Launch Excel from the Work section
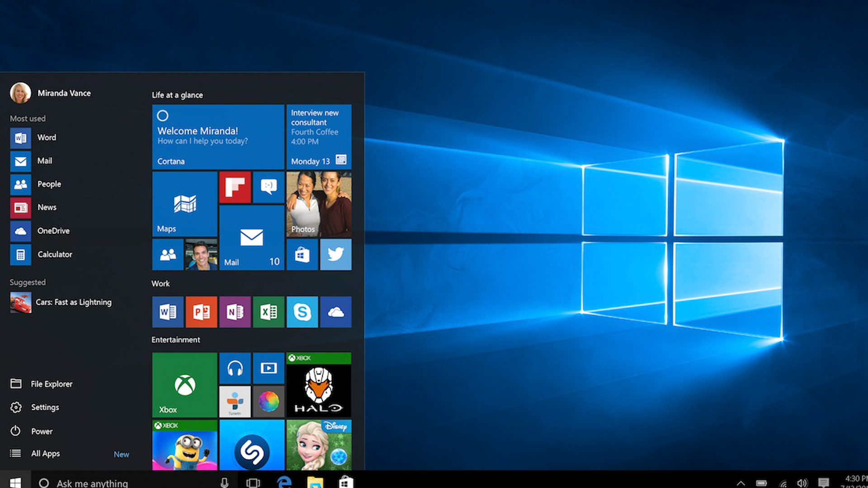The height and width of the screenshot is (488, 868). click(x=269, y=312)
